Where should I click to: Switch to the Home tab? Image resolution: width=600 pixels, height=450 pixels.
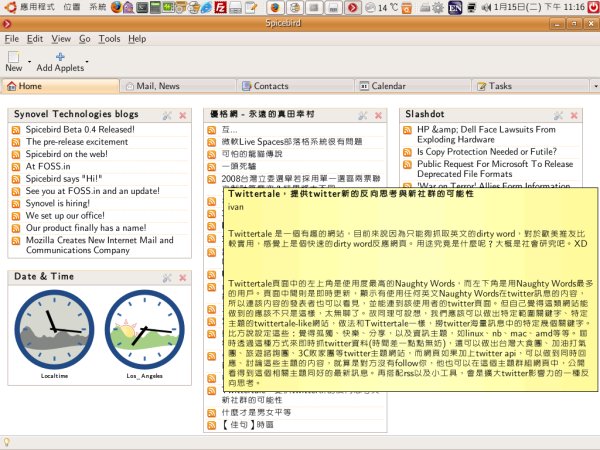[x=61, y=86]
